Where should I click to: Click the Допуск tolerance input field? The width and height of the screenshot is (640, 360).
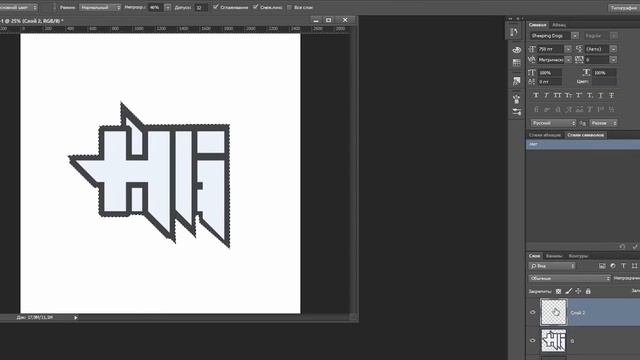(x=200, y=7)
